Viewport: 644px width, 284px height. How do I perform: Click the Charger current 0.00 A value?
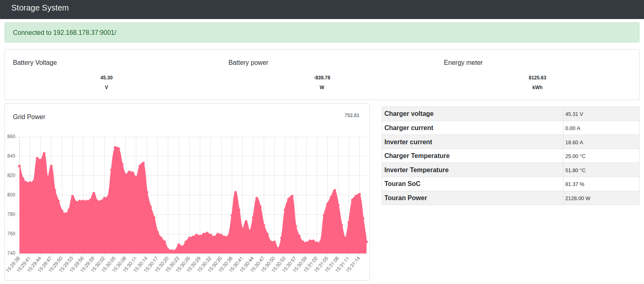tap(572, 128)
